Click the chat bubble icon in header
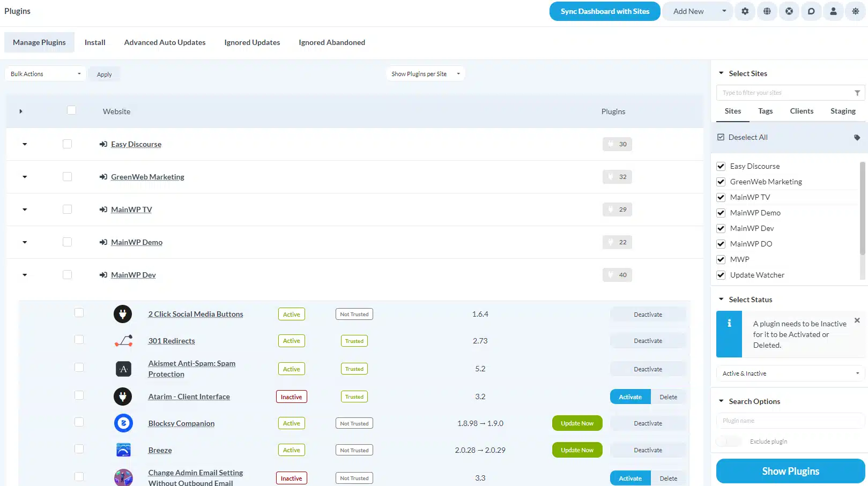This screenshot has height=486, width=868. (811, 11)
